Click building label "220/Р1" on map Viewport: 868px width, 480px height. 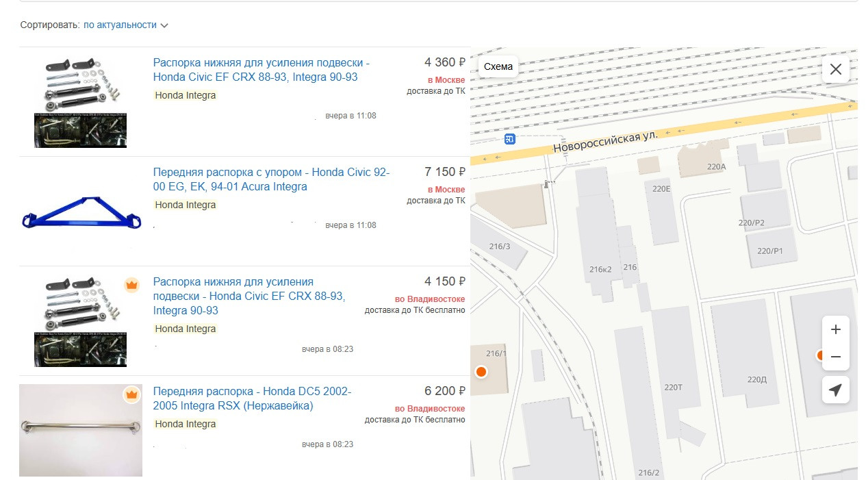[x=769, y=251]
